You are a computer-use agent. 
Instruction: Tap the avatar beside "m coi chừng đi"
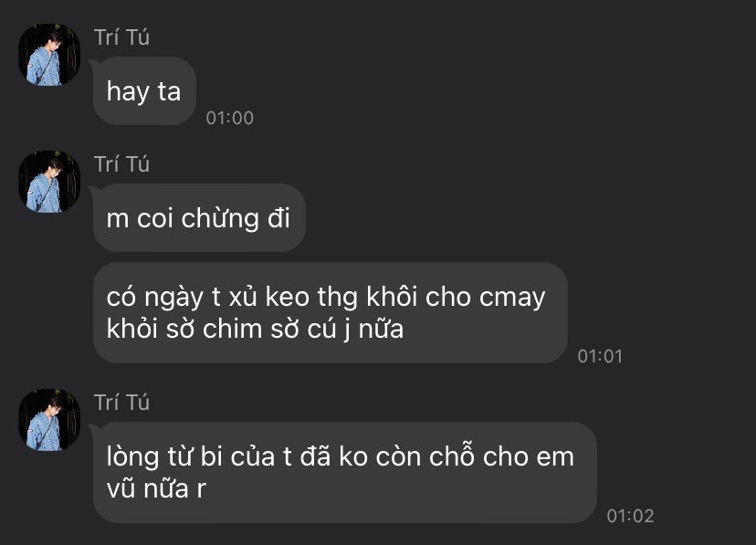(x=49, y=181)
